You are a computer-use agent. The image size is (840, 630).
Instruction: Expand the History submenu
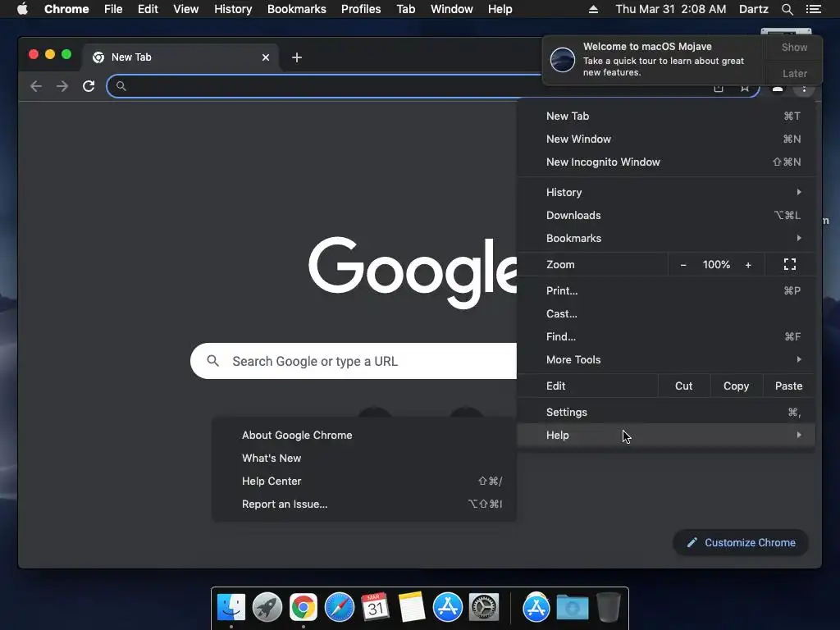(666, 192)
